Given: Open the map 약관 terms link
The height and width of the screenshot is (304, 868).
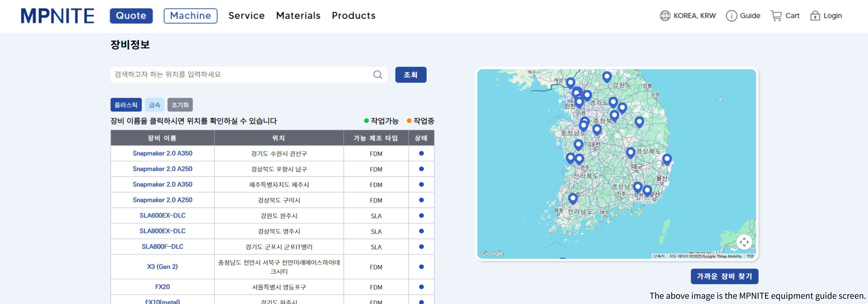Looking at the screenshot, I should click(x=750, y=256).
